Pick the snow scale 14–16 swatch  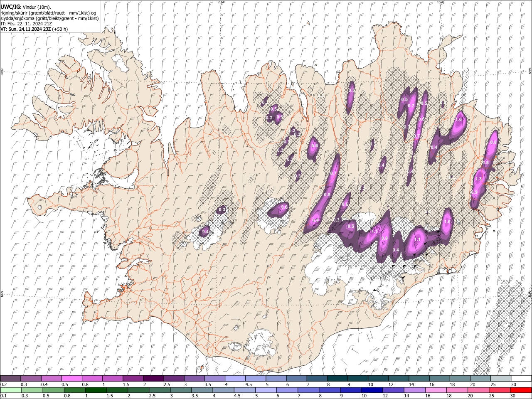click(419, 379)
